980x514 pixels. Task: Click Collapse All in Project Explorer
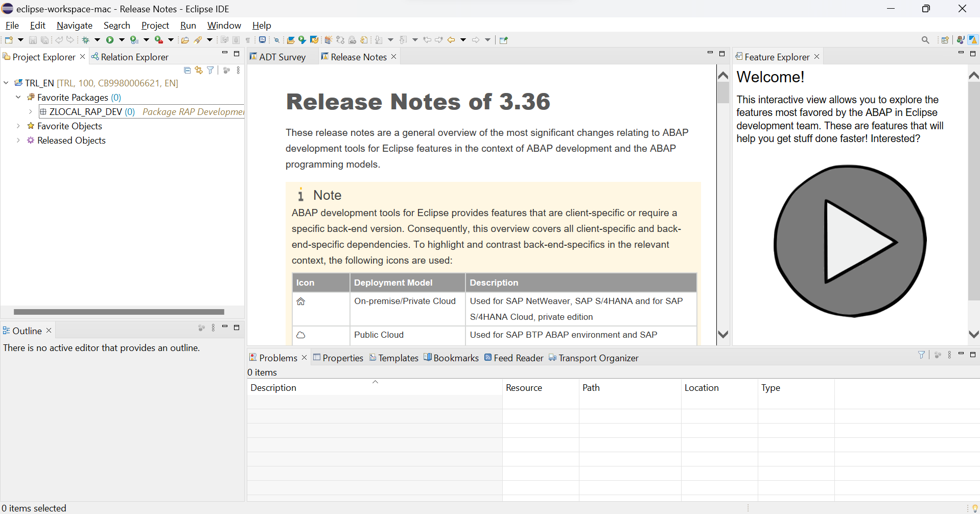(x=187, y=71)
